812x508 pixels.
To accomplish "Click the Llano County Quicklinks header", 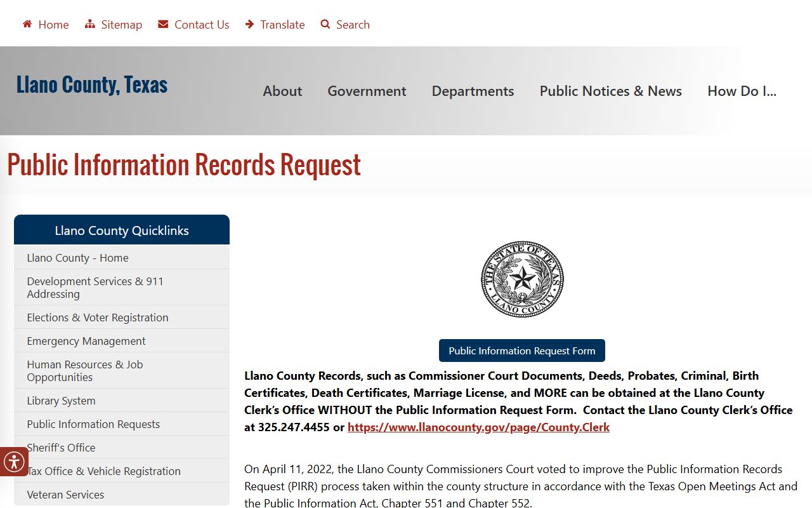I will (x=122, y=230).
